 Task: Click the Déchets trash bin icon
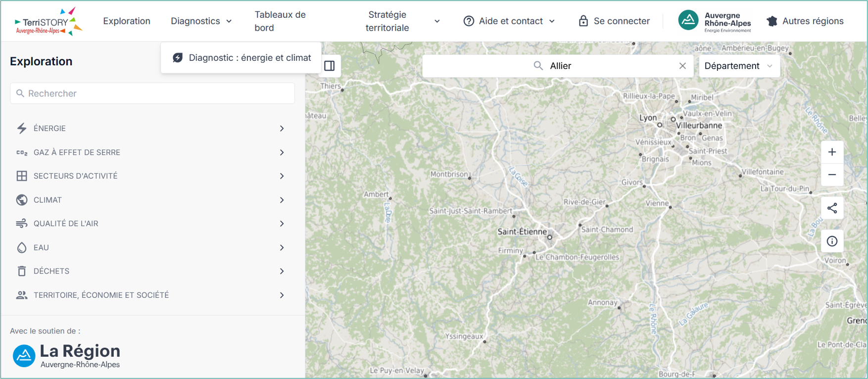(21, 271)
